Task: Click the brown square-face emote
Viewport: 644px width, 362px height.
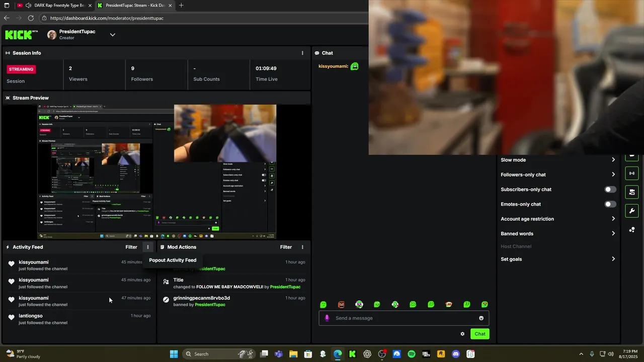Action: point(341,304)
